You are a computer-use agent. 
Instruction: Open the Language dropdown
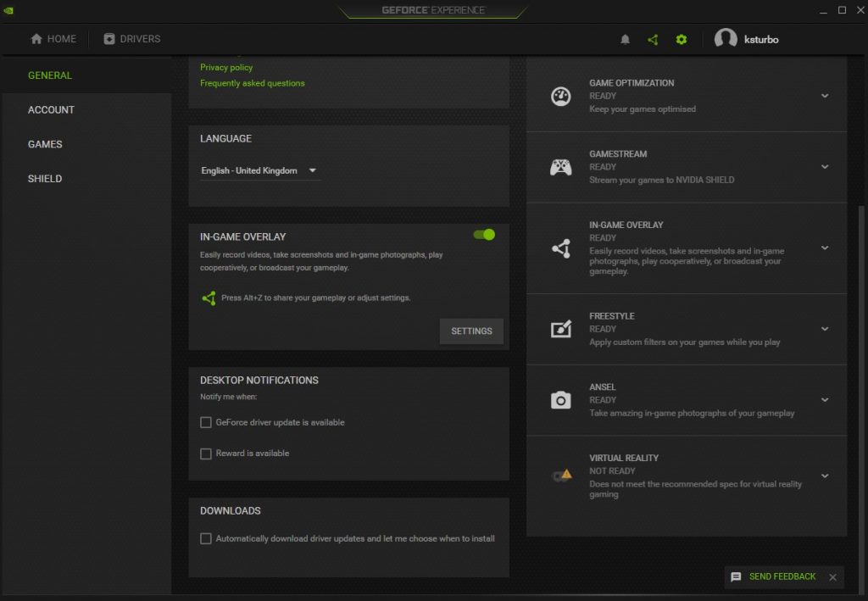[x=259, y=170]
